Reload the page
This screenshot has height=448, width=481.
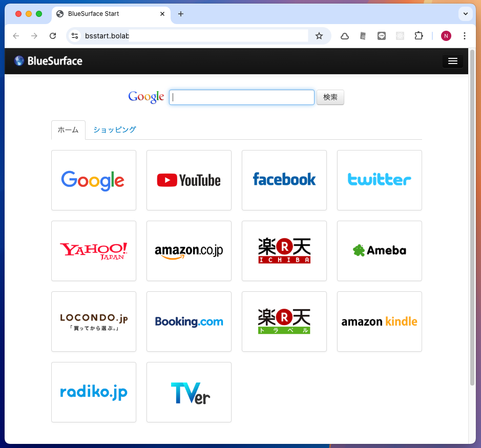coord(53,36)
